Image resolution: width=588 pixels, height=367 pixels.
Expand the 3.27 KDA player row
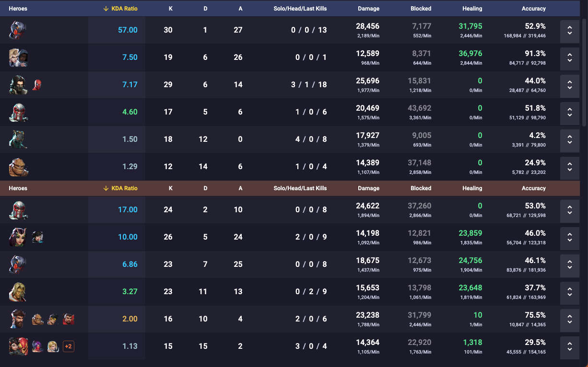tap(569, 292)
